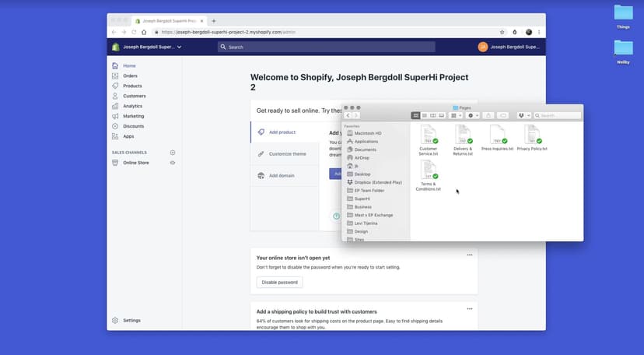
Task: View Online Store using eye icon
Action: click(x=173, y=163)
